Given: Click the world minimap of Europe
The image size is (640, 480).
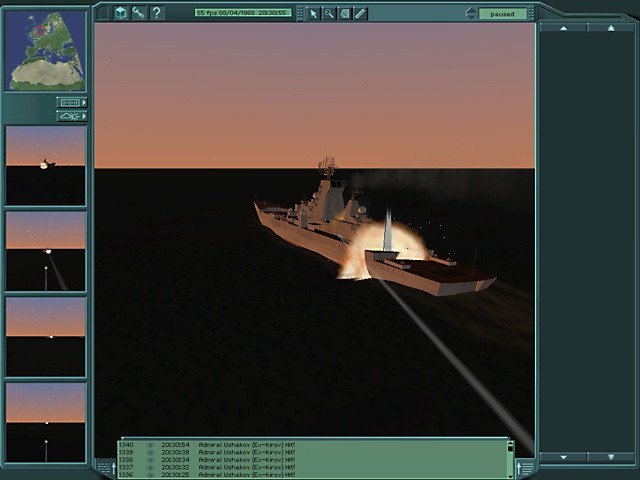Looking at the screenshot, I should point(45,51).
